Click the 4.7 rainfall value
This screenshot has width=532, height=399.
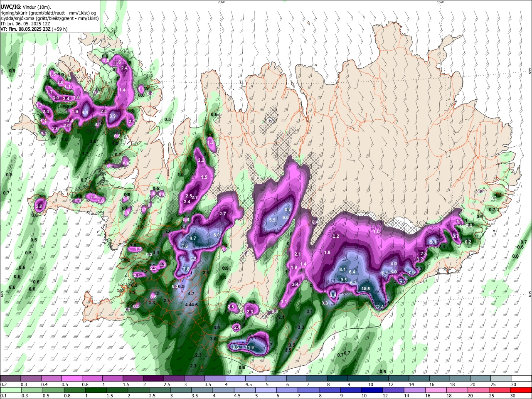pos(191,293)
